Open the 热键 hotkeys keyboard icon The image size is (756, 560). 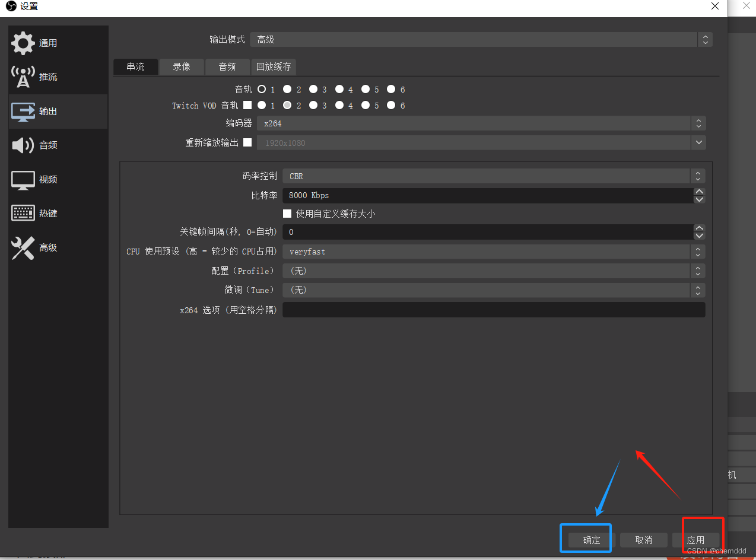(x=23, y=213)
